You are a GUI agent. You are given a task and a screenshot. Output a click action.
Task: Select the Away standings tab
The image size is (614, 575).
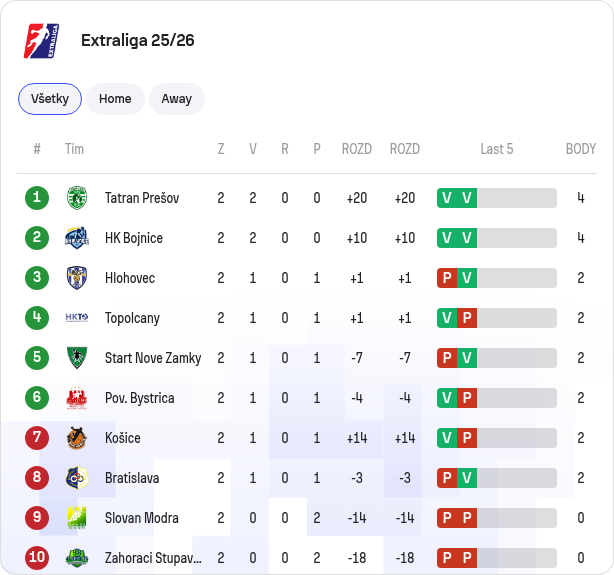coord(177,99)
